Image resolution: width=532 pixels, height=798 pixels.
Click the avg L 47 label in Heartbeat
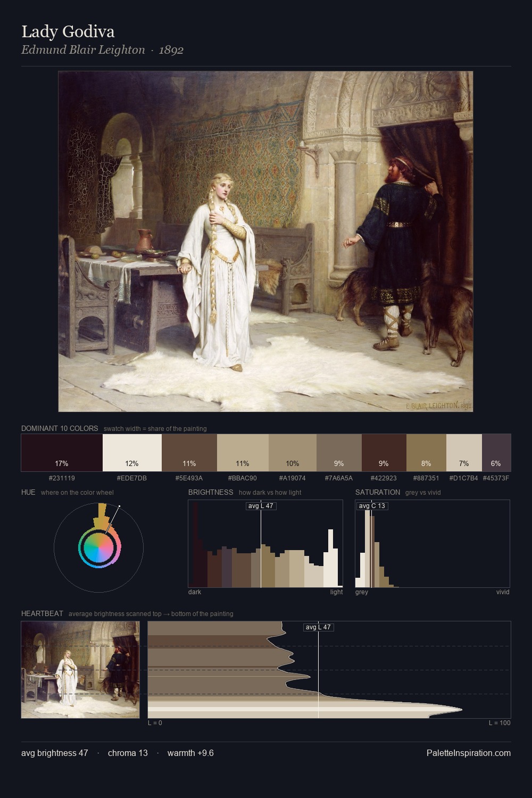(x=319, y=627)
